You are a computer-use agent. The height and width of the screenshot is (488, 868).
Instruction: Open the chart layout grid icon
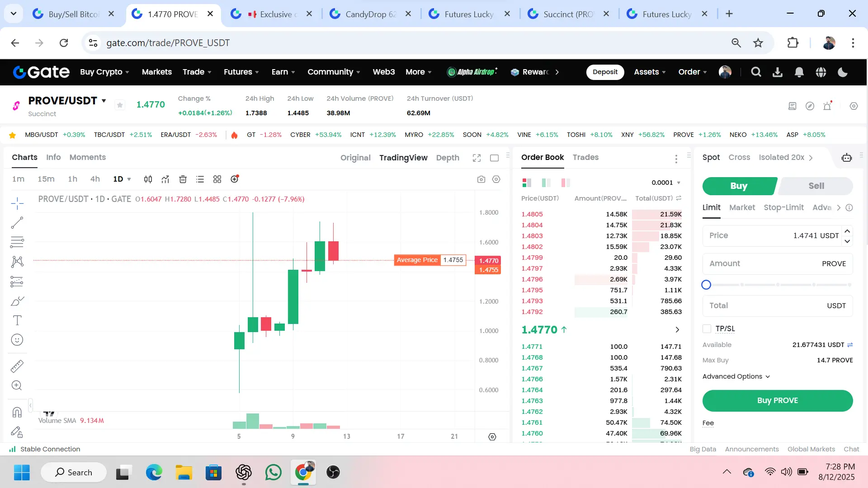(217, 179)
